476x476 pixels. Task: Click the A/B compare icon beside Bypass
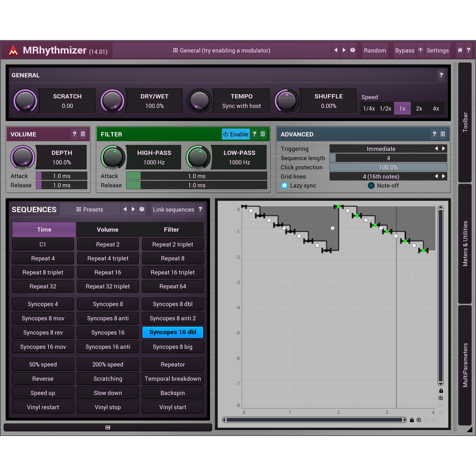[420, 50]
